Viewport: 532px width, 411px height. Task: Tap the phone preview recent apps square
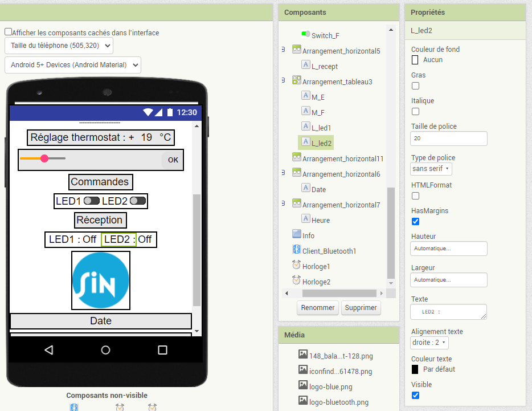(x=162, y=350)
